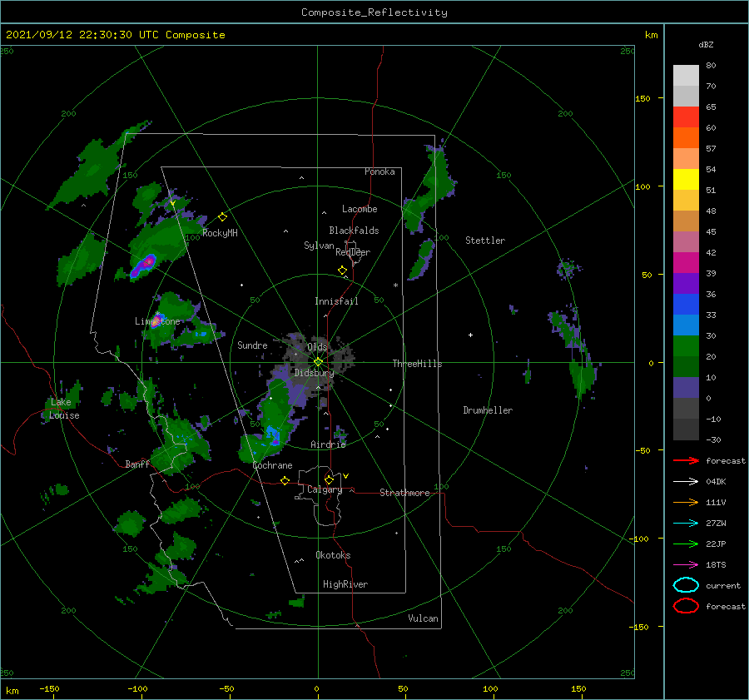Select the bright green 30 dBZ swatch
749x700 pixels.
click(686, 346)
